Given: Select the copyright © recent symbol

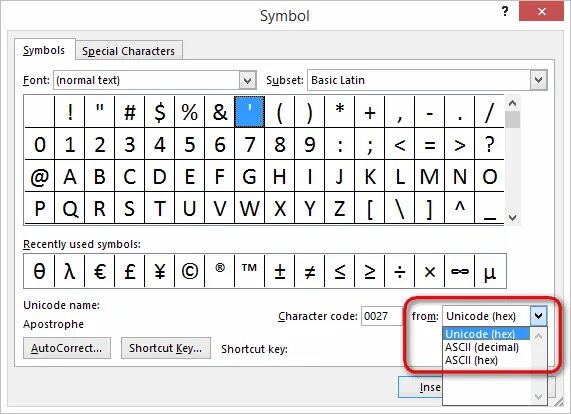Looking at the screenshot, I should 190,271.
